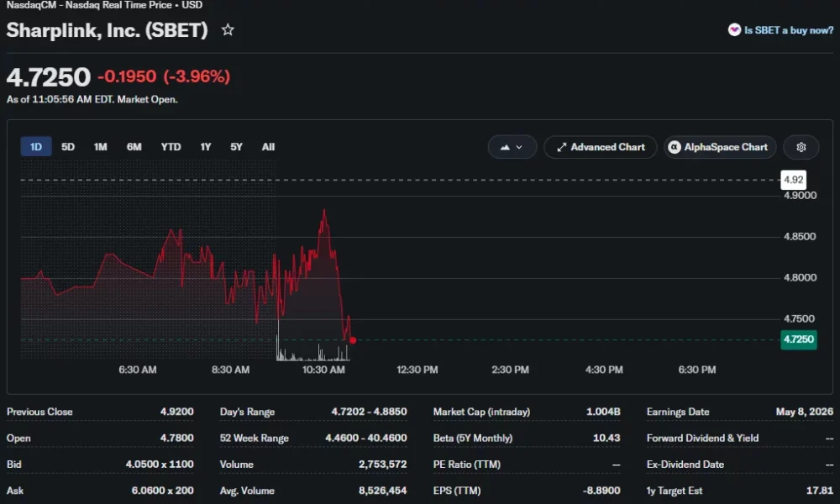This screenshot has height=504, width=840.
Task: Click Earnings Date May 8, 2026
Action: pos(805,412)
